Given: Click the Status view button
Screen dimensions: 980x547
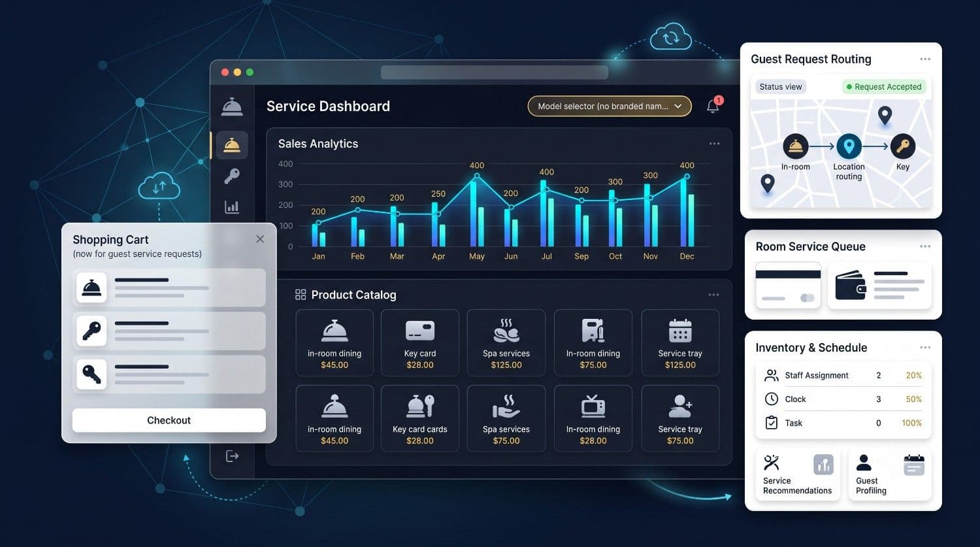Looking at the screenshot, I should [781, 86].
